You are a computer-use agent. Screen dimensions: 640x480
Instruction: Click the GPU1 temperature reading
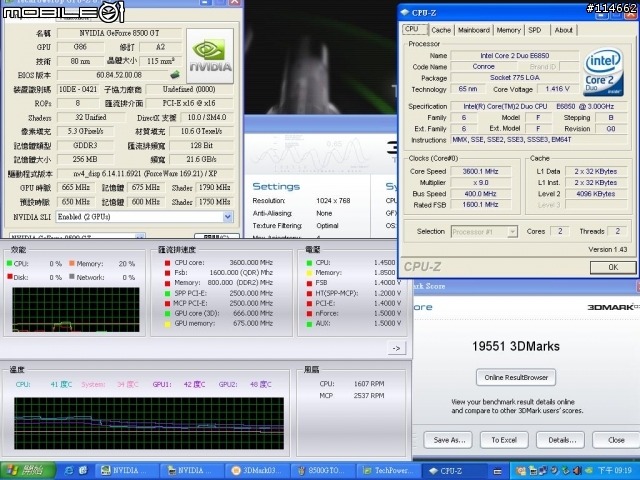pyautogui.click(x=194, y=384)
